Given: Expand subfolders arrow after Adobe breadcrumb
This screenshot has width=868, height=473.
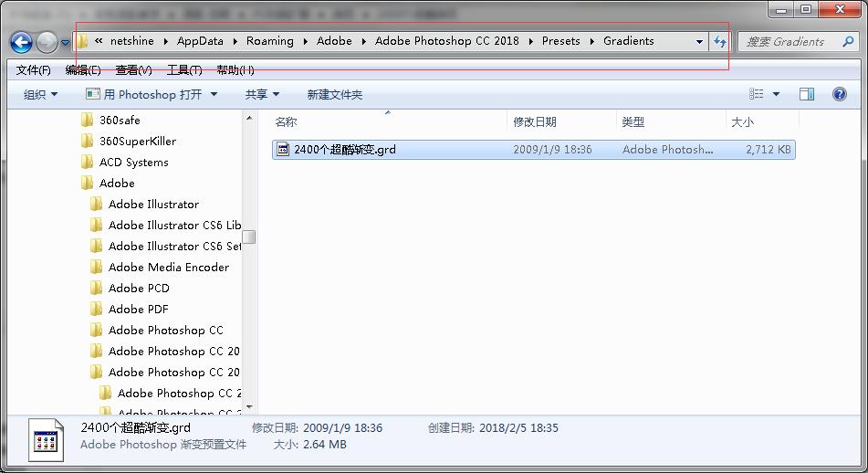Looking at the screenshot, I should point(363,41).
